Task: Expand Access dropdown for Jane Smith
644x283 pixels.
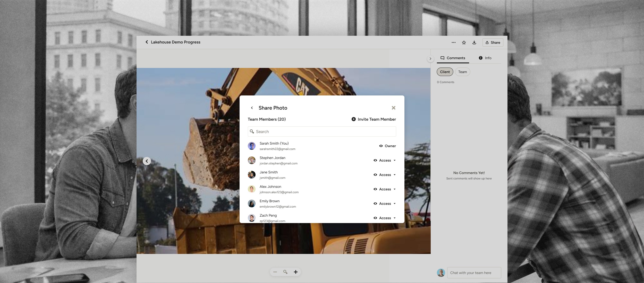Action: coord(394,175)
